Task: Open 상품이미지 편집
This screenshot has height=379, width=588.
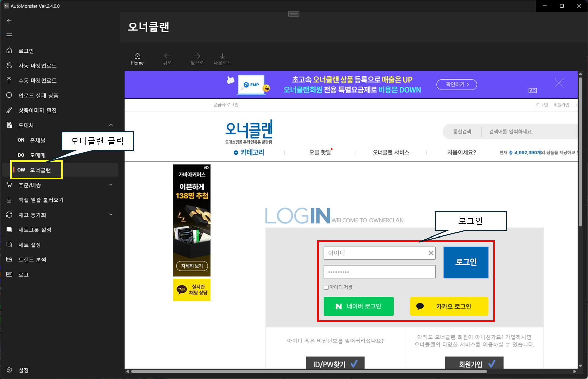Action: tap(60, 110)
